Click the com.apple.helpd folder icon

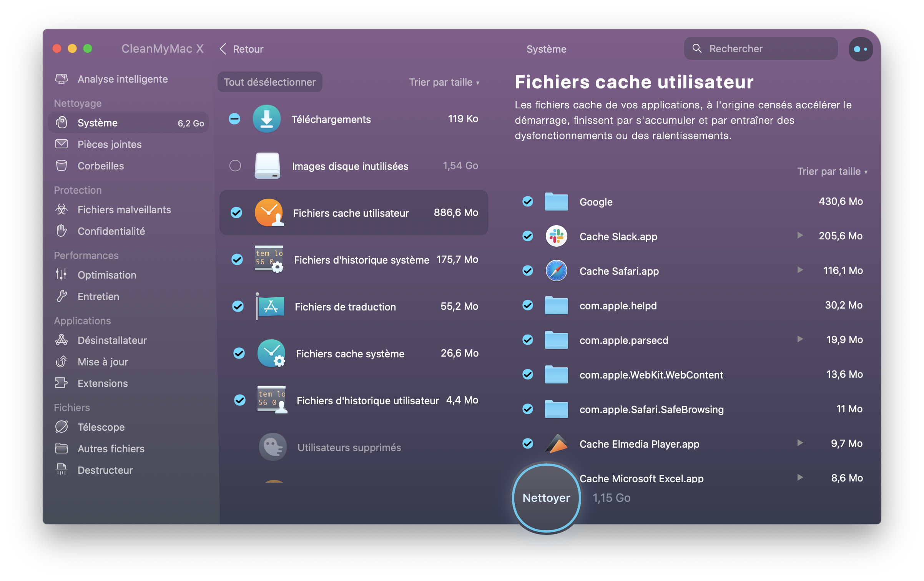[557, 305]
